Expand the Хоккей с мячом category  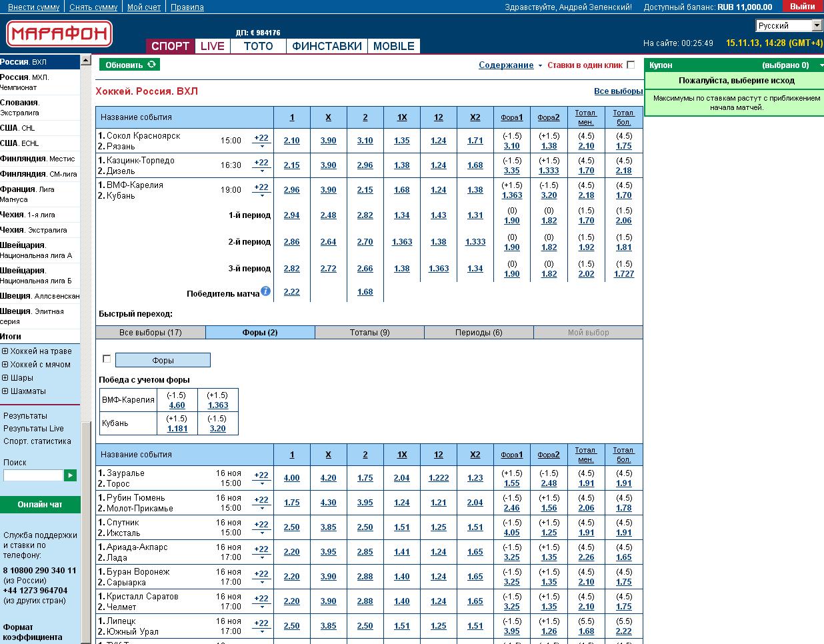(5, 365)
